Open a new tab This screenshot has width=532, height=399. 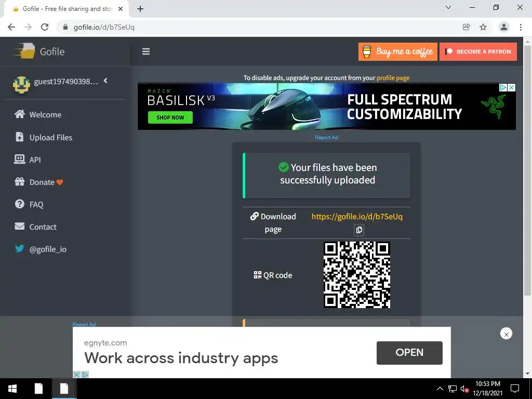coord(140,9)
